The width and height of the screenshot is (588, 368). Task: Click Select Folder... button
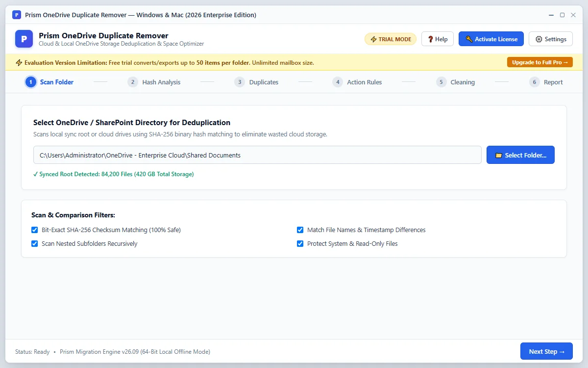coord(520,155)
